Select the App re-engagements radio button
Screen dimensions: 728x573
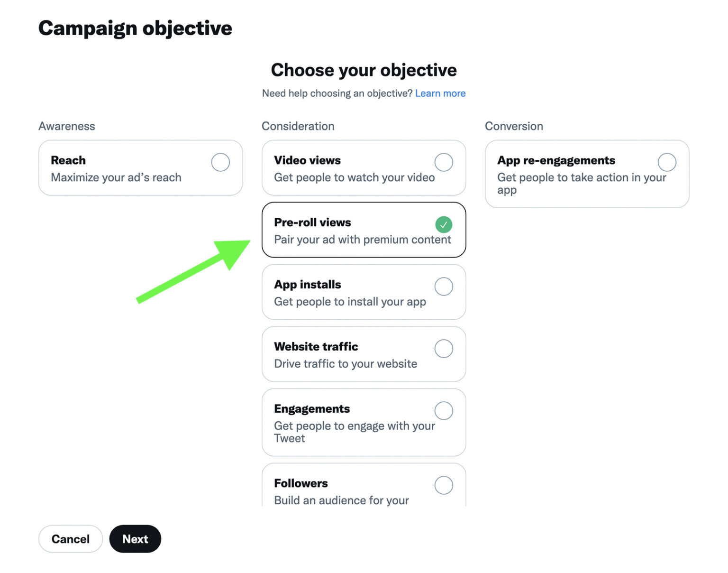coord(667,162)
